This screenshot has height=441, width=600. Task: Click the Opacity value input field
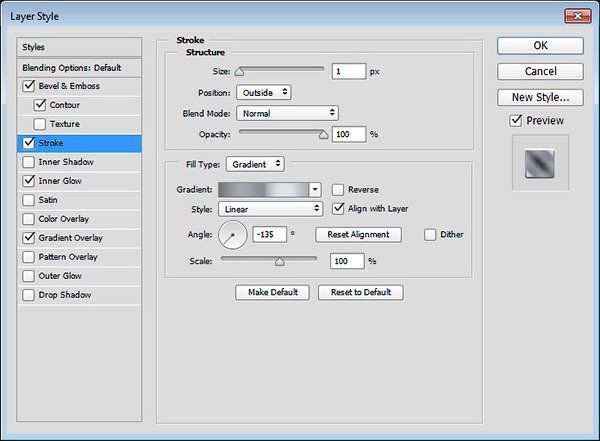349,134
